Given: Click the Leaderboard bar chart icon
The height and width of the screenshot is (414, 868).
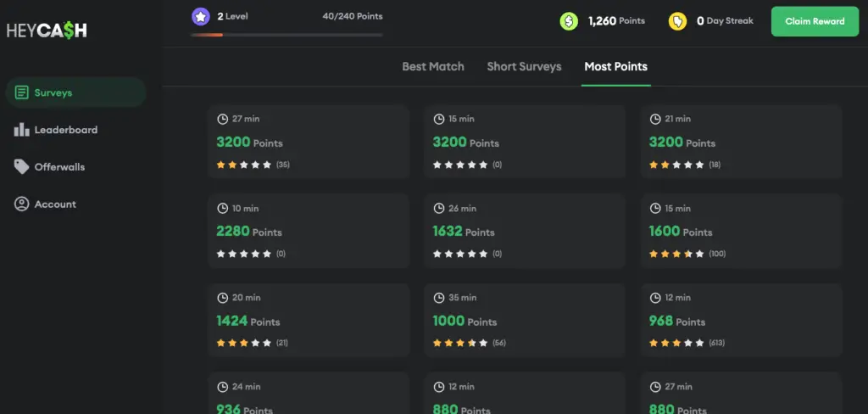Looking at the screenshot, I should 21,130.
